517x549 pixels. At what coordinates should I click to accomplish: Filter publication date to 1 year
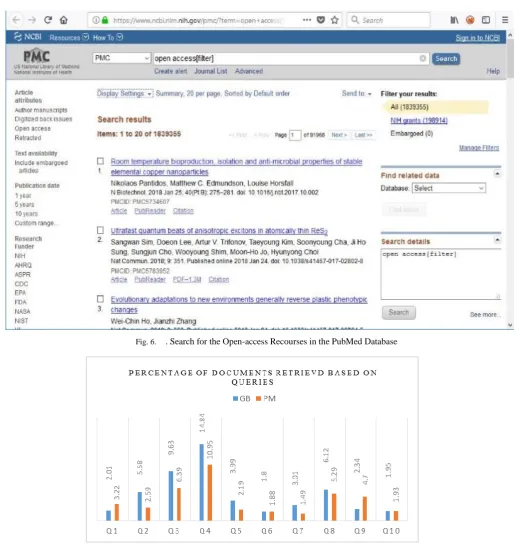click(x=23, y=195)
